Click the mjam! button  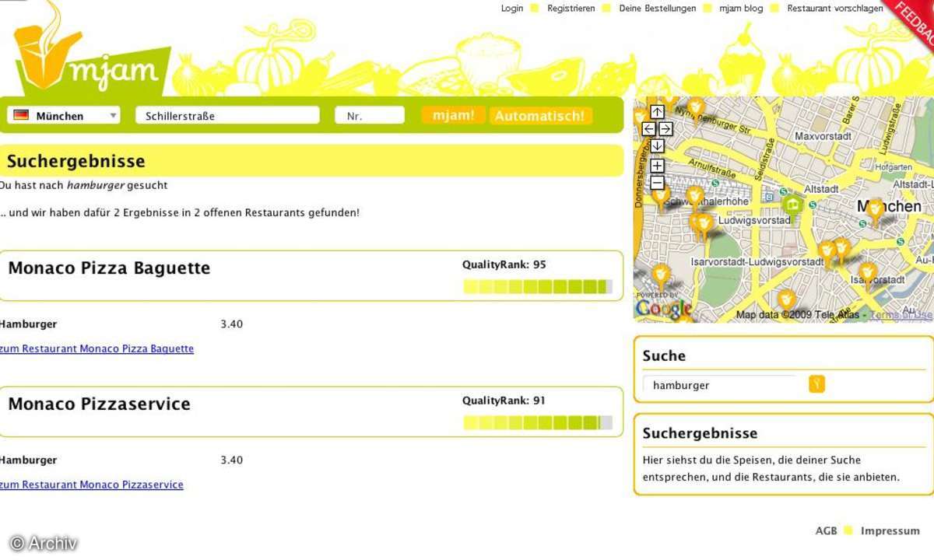tap(454, 115)
